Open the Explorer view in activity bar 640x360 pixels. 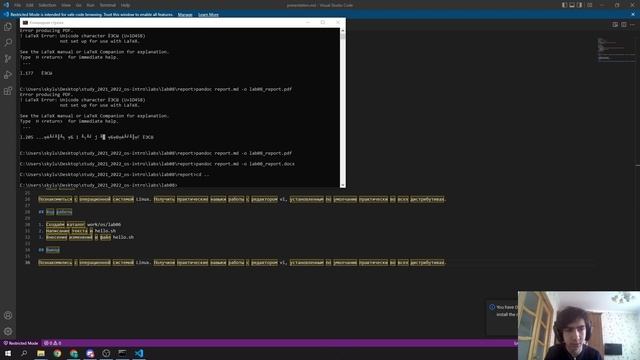click(8, 27)
